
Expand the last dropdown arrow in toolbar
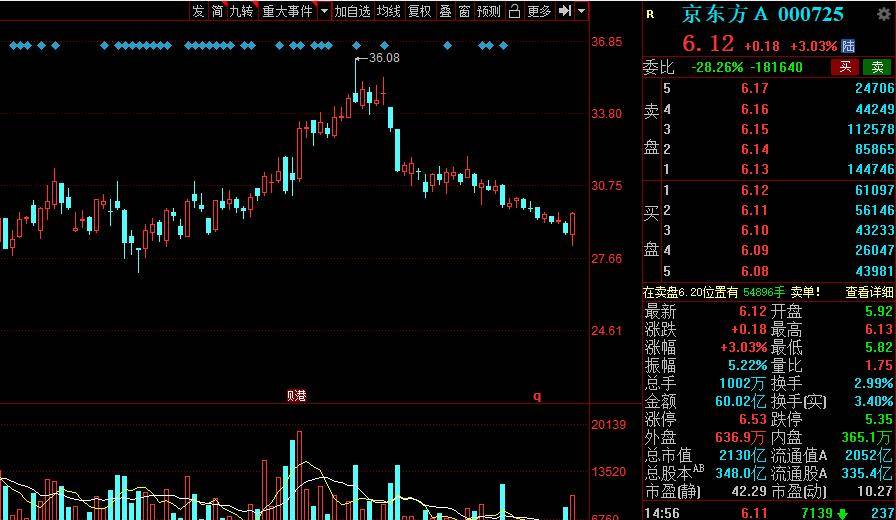click(x=582, y=11)
